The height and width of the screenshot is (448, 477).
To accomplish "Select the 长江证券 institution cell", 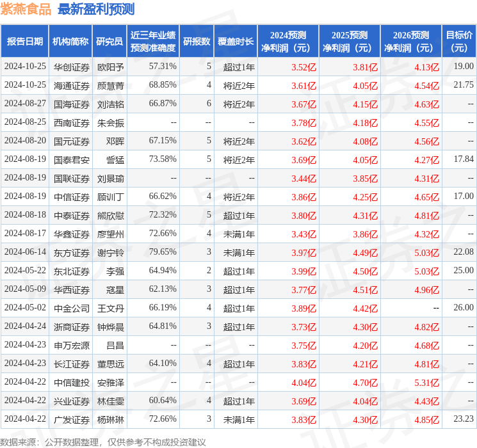I will tap(72, 364).
